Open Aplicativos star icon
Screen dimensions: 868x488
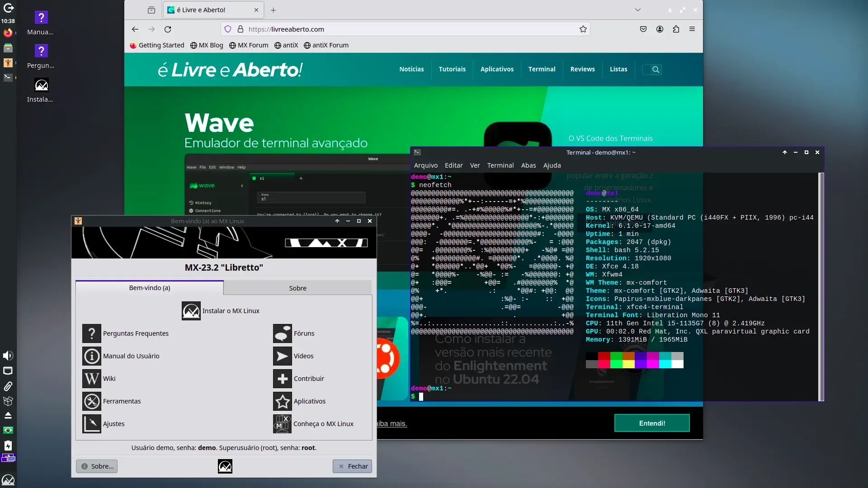pos(283,401)
